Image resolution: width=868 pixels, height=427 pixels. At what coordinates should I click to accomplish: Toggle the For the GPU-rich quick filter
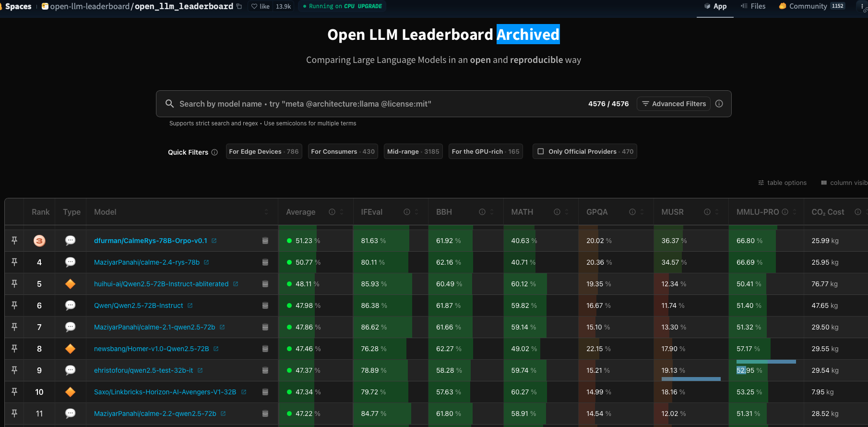[x=486, y=151]
